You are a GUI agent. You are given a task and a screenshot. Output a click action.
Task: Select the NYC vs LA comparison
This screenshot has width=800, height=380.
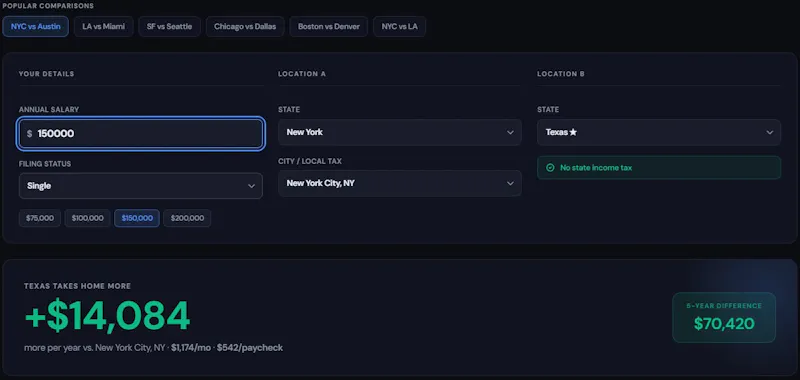399,27
